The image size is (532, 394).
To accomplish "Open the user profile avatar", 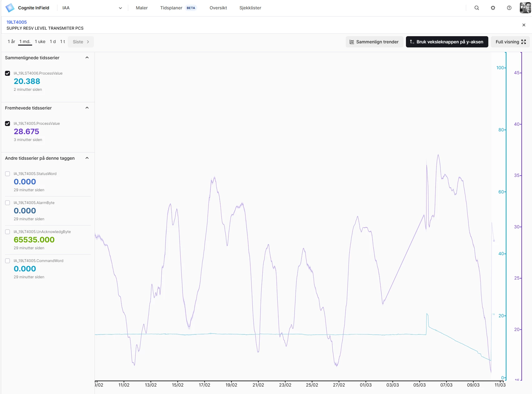I will 525,8.
